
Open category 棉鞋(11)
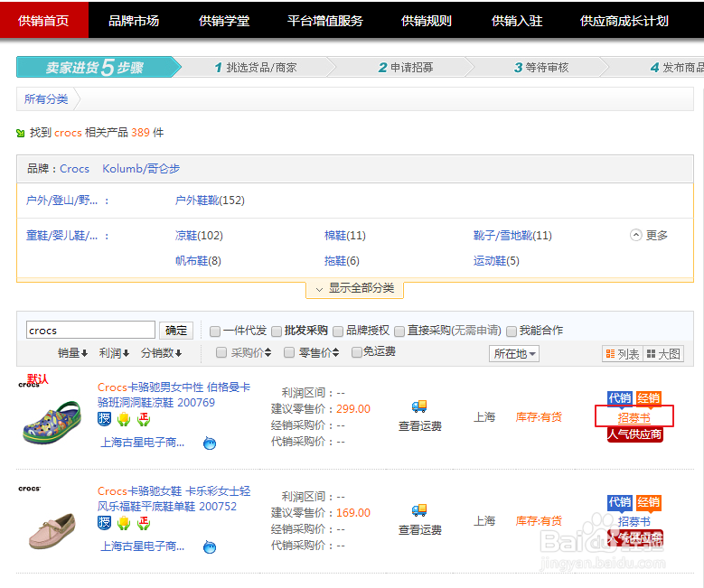point(345,235)
